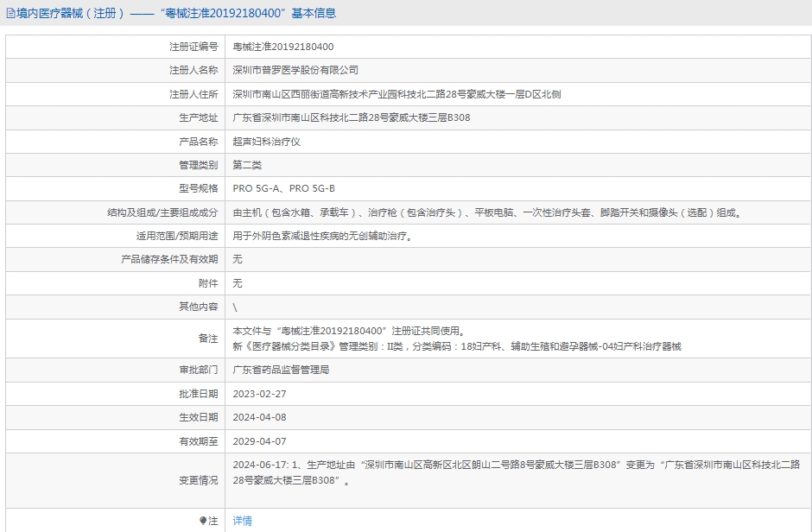Image resolution: width=812 pixels, height=532 pixels.
Task: Click the registrant address starting 深圳市南山区西丽街道
Action: 396,94
